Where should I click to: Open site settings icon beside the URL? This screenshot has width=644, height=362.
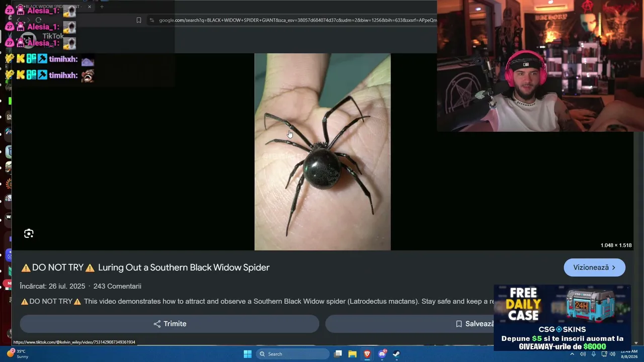pyautogui.click(x=152, y=20)
